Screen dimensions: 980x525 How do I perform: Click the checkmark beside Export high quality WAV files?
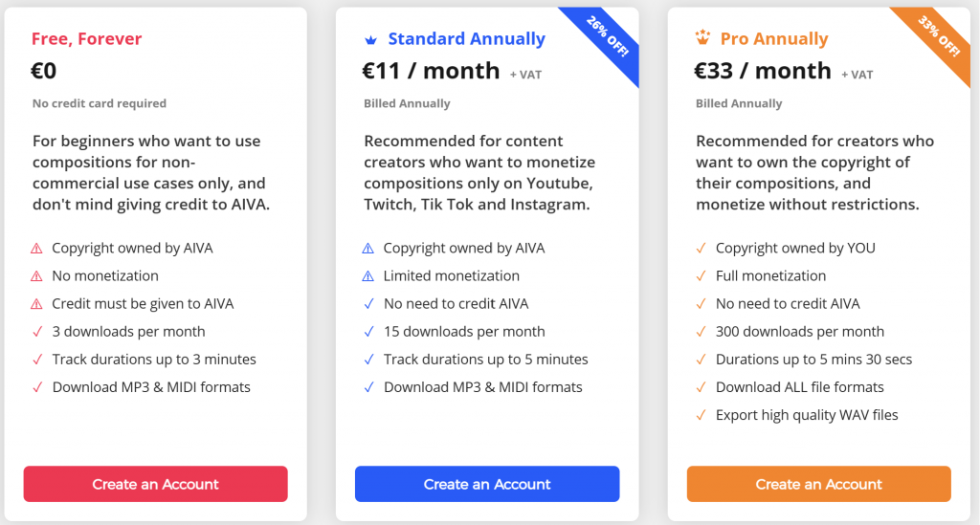(701, 415)
